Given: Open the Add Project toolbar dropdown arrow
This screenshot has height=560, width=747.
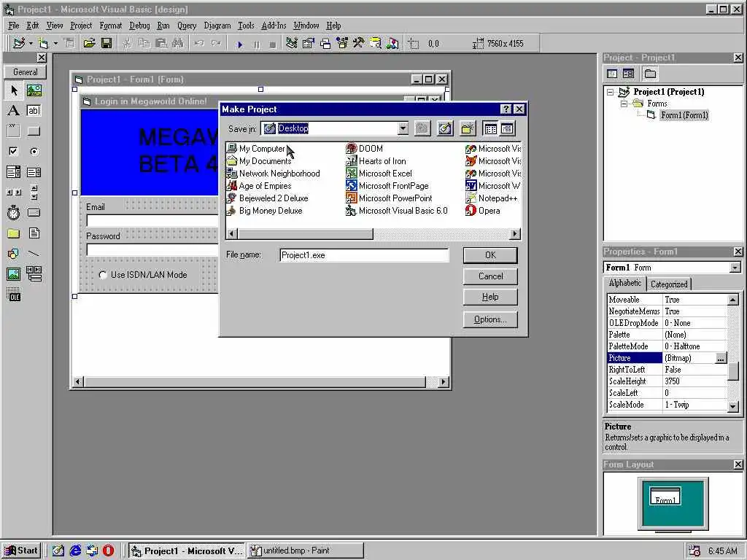Looking at the screenshot, I should [x=31, y=43].
